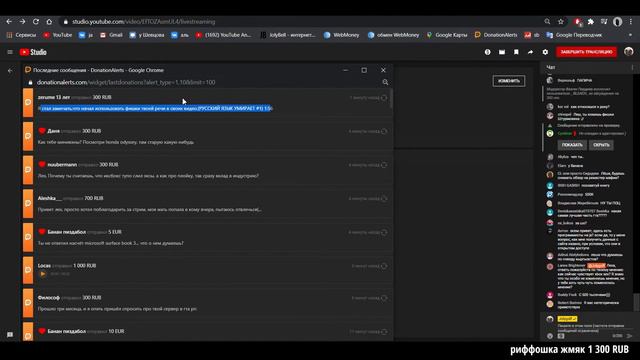
Task: Click the feedback icon at Studio bottom-left
Action: [10, 335]
